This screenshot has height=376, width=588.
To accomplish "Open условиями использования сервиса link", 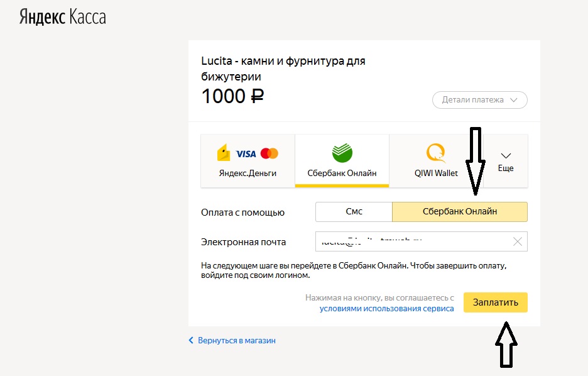I will (x=386, y=309).
